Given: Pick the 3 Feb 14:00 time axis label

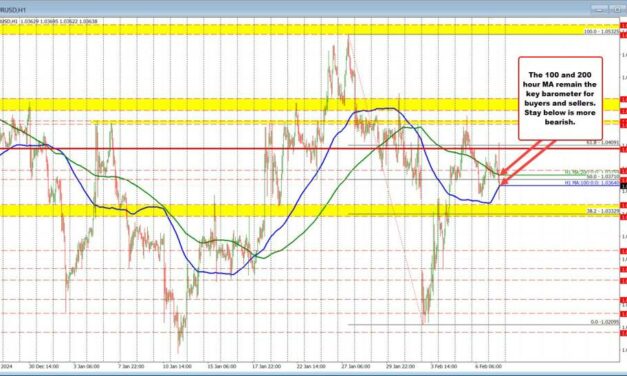Looking at the screenshot, I should coord(443,366).
